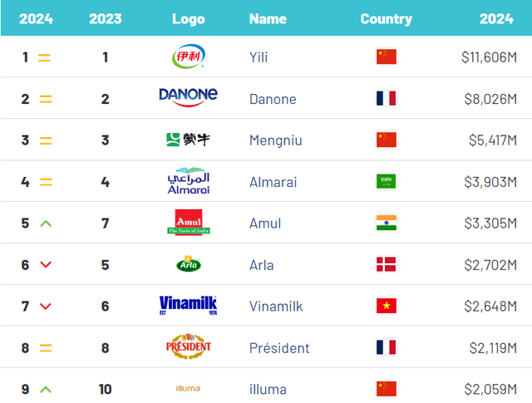Click the 2023 rank column header
The height and width of the screenshot is (403, 532).
click(x=106, y=18)
